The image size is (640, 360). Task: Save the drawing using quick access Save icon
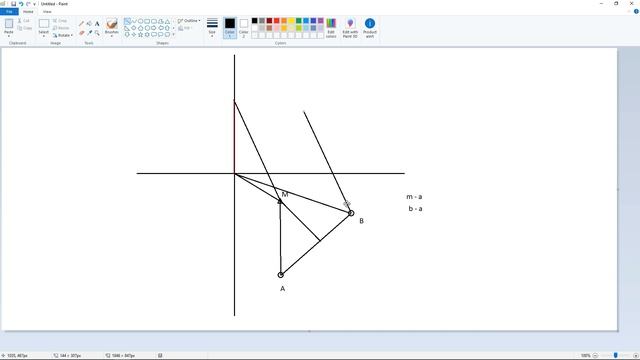click(13, 4)
